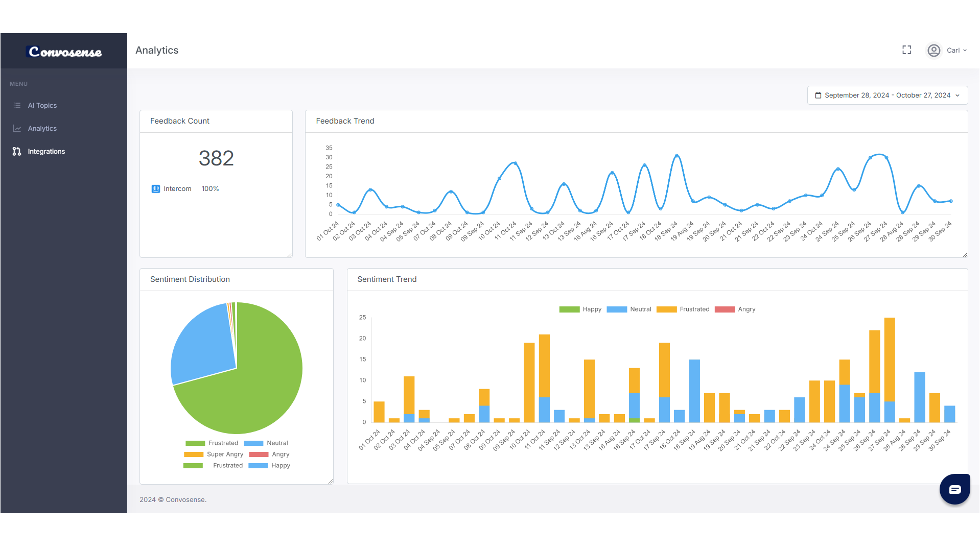Expand the Carl user menu
The height and width of the screenshot is (551, 980).
(x=956, y=51)
